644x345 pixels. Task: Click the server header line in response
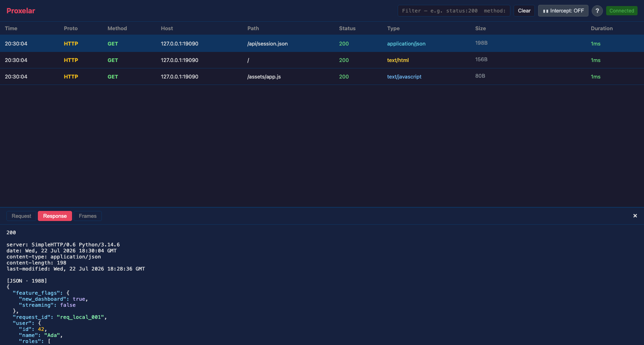click(63, 245)
